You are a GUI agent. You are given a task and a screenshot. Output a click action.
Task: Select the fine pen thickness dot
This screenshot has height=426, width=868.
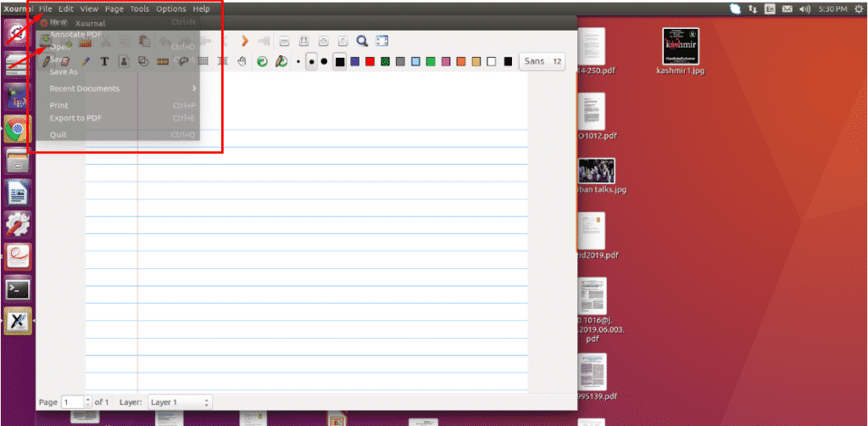pyautogui.click(x=298, y=62)
